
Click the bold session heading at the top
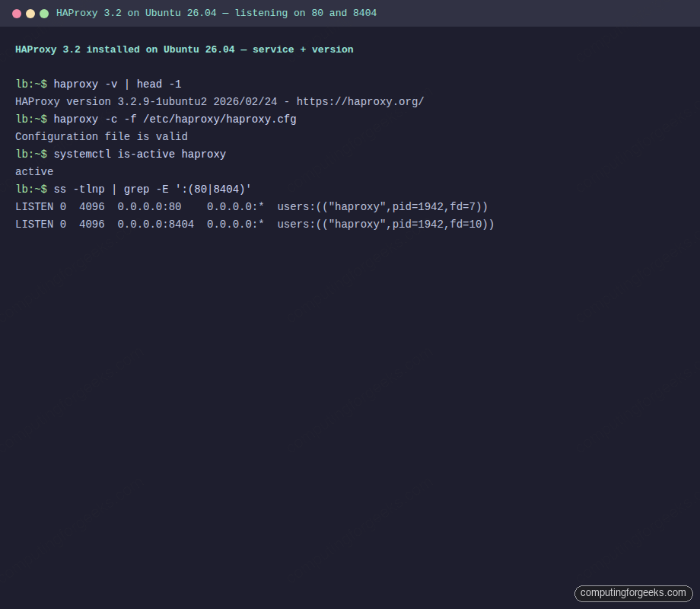pyautogui.click(x=183, y=49)
